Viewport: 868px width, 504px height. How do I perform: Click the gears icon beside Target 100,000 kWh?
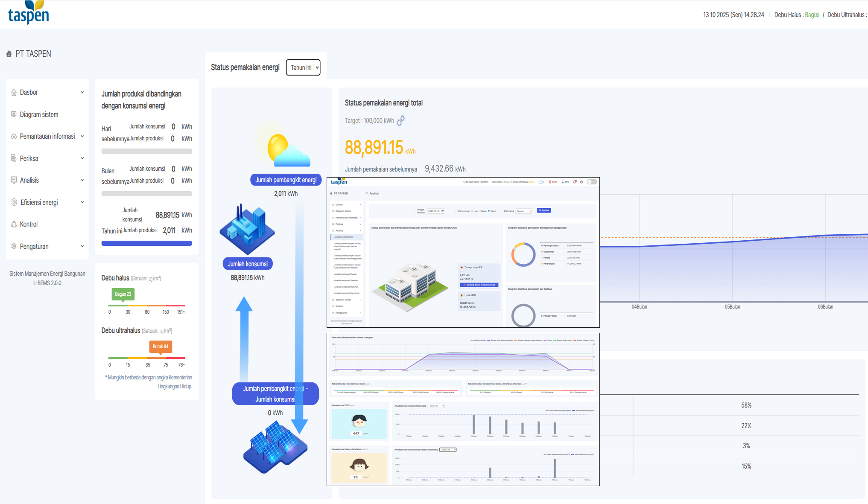tap(400, 121)
